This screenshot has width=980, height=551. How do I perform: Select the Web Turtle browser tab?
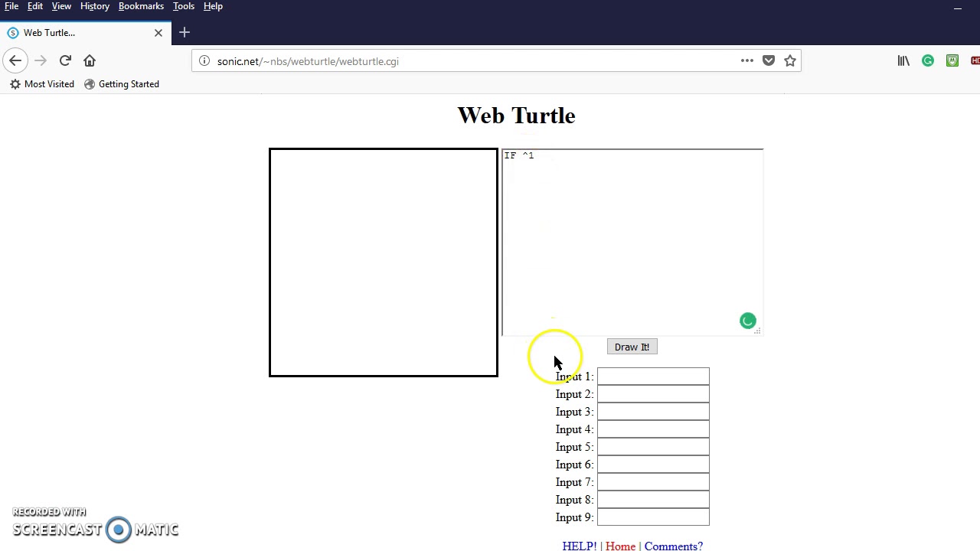point(84,33)
